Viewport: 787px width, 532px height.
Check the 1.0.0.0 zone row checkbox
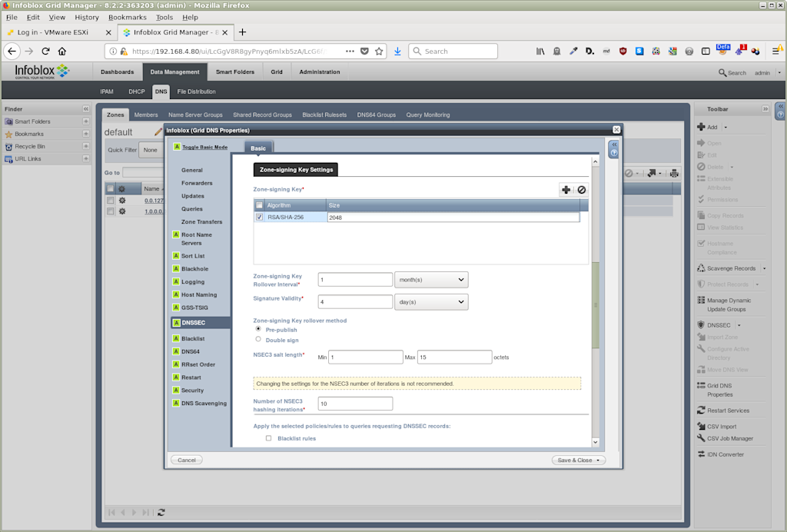tap(111, 211)
